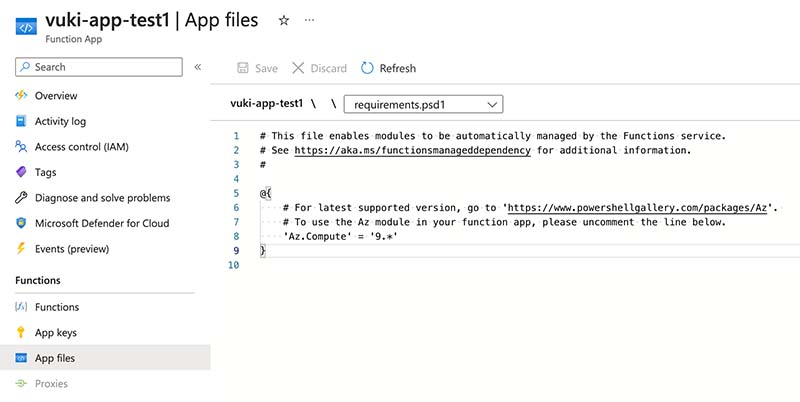The height and width of the screenshot is (402, 800).
Task: Click the App keys key icon
Action: 21,332
